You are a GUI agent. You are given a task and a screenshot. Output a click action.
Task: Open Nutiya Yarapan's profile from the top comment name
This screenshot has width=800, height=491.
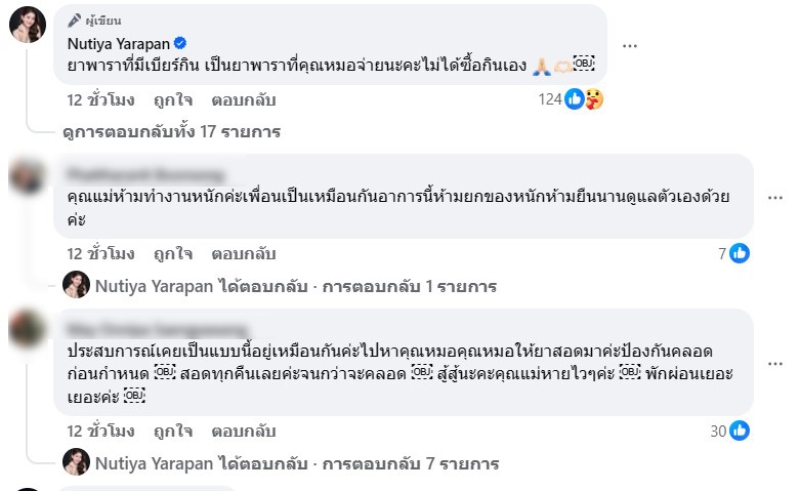point(118,43)
